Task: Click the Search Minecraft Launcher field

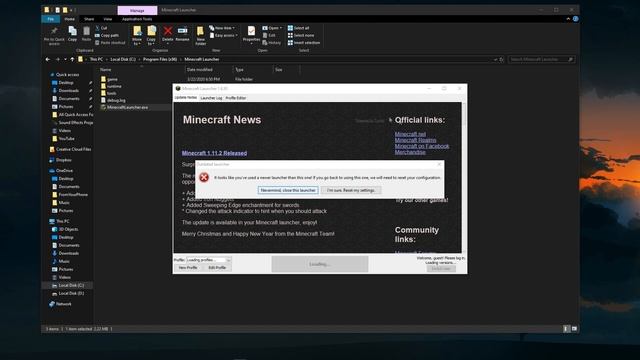Action: 541,60
